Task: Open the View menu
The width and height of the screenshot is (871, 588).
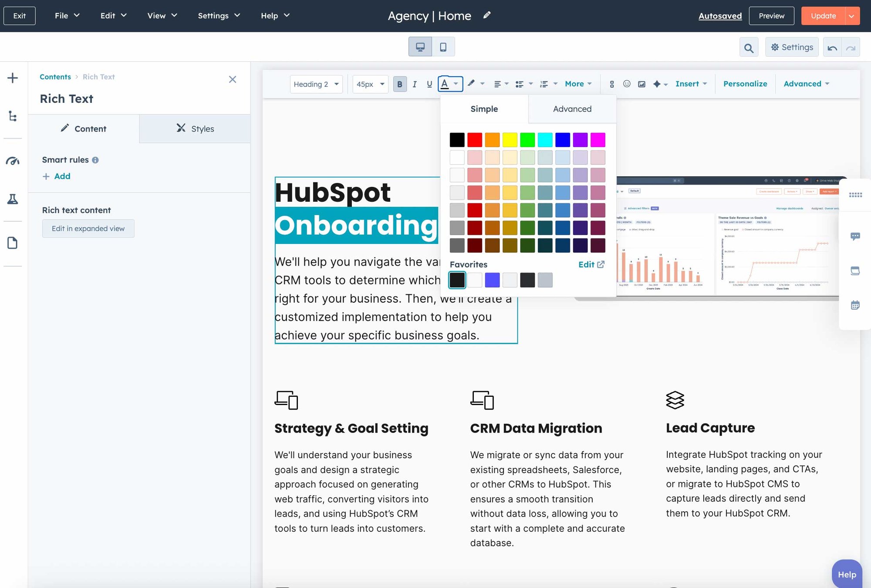Action: (162, 16)
